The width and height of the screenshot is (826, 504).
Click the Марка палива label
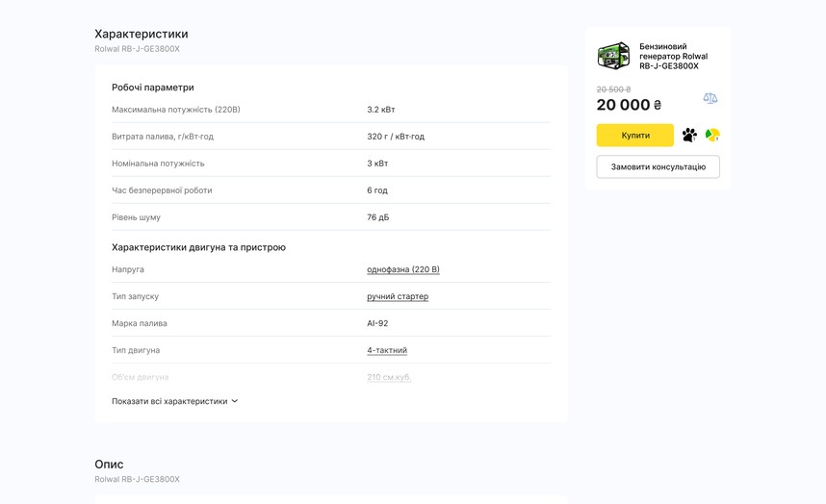coord(140,323)
